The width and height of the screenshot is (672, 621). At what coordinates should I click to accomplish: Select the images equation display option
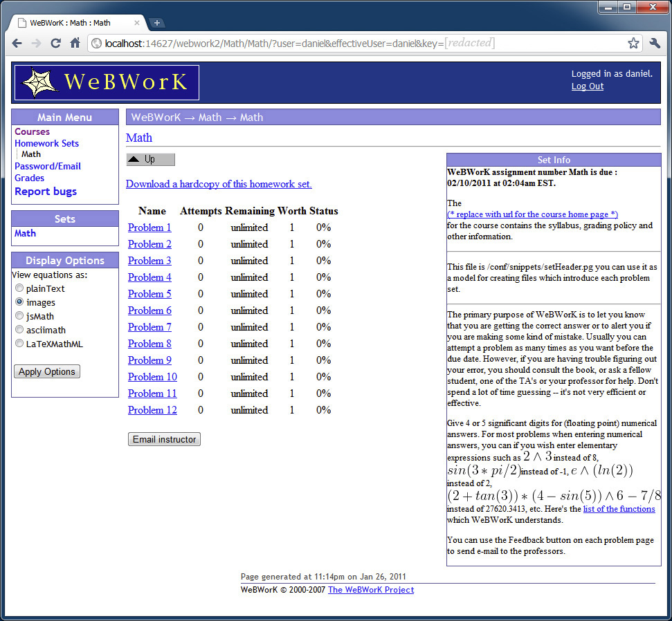coord(19,302)
